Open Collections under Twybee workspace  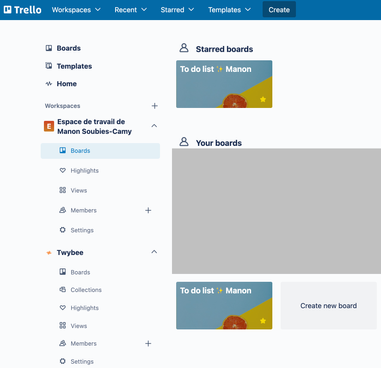(86, 290)
